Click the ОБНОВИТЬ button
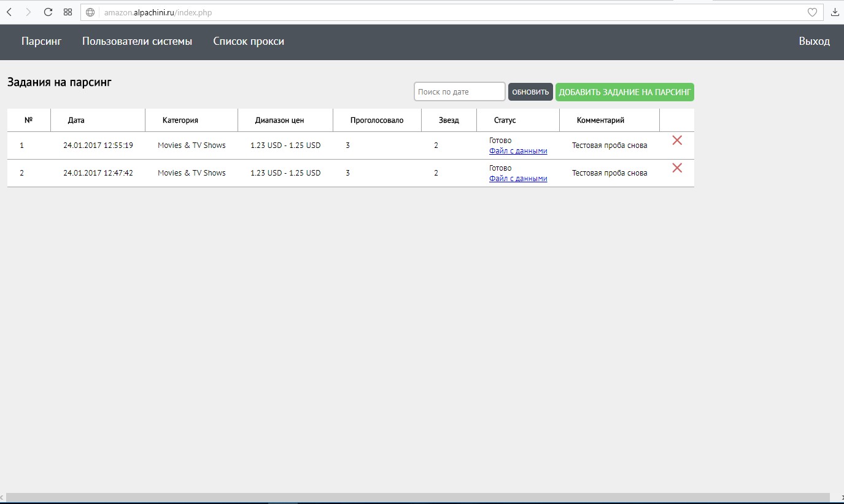 [x=530, y=92]
